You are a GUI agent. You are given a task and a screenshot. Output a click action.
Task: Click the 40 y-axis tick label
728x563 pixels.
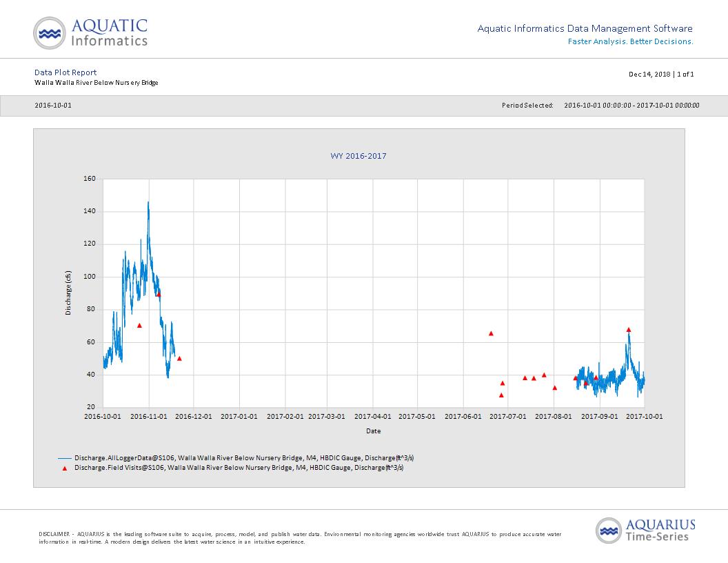91,375
